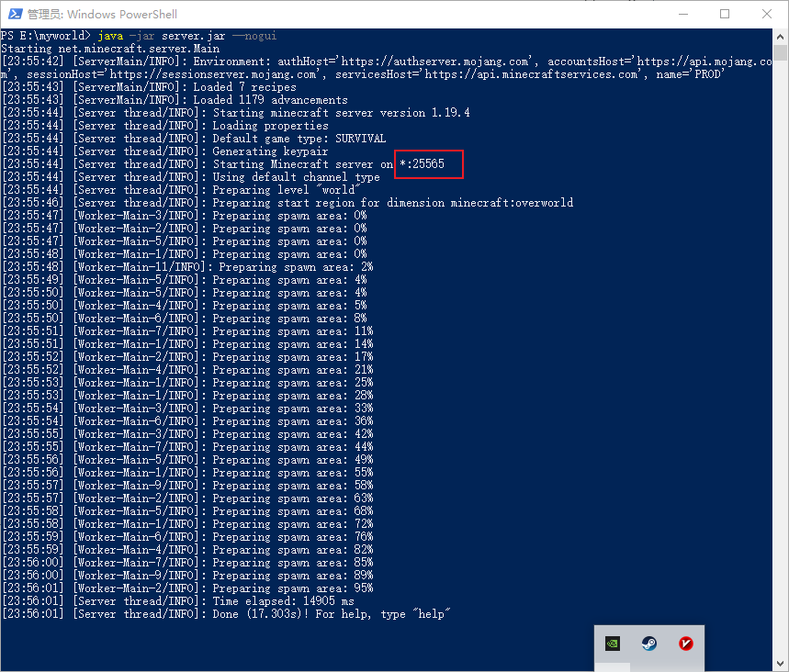Minimize the PowerShell window
The image size is (789, 672).
tap(683, 14)
